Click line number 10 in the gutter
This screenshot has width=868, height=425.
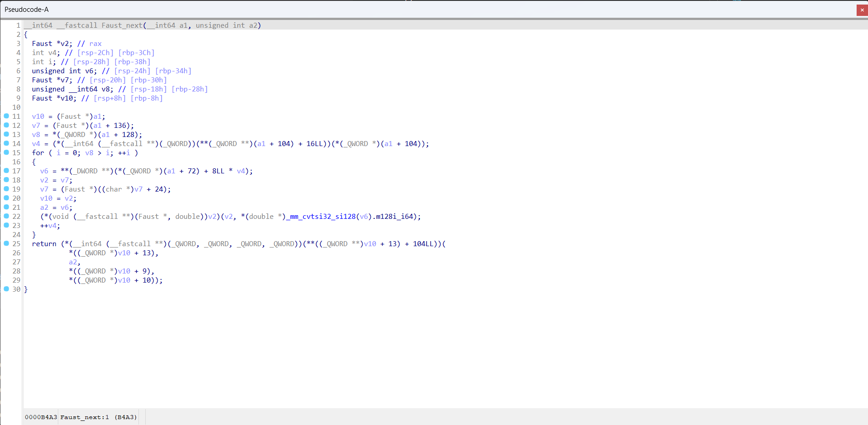(x=16, y=107)
